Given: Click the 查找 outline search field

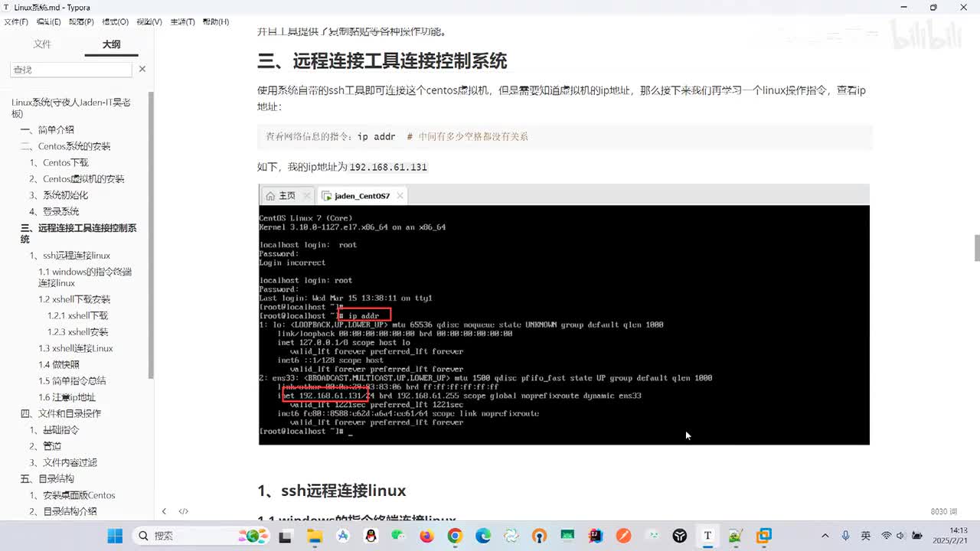Looking at the screenshot, I should (x=71, y=70).
